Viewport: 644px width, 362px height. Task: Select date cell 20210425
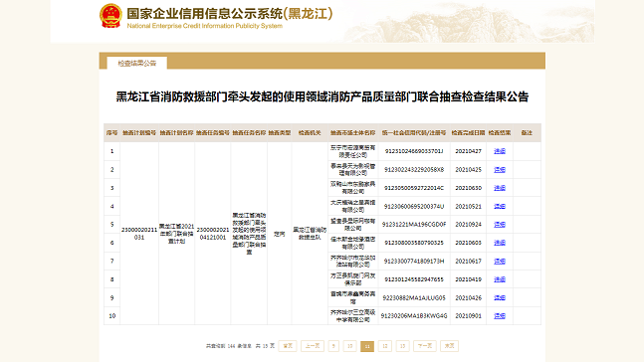(468, 169)
